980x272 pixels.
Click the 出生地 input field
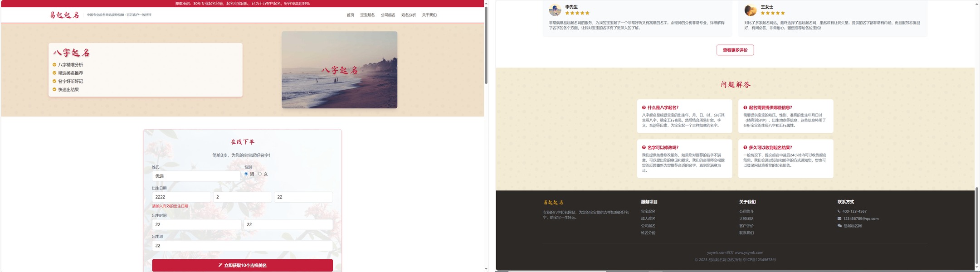(x=242, y=246)
